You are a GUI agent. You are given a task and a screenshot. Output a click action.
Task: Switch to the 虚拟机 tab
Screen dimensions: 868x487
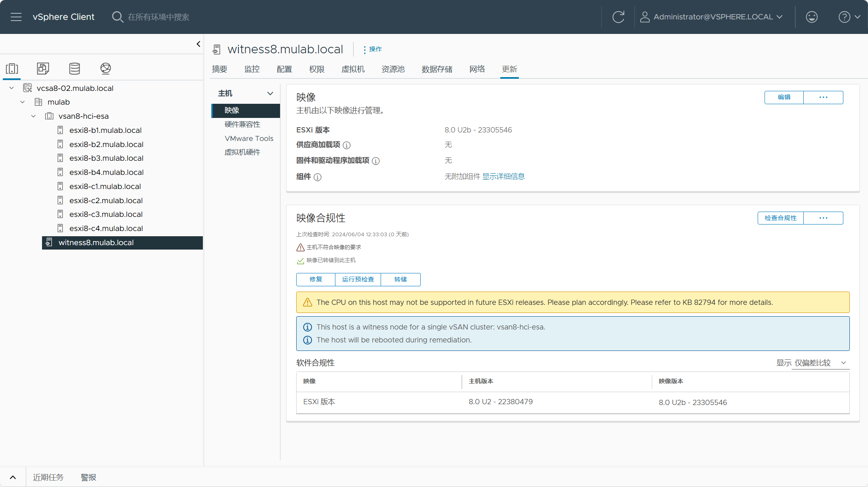353,69
